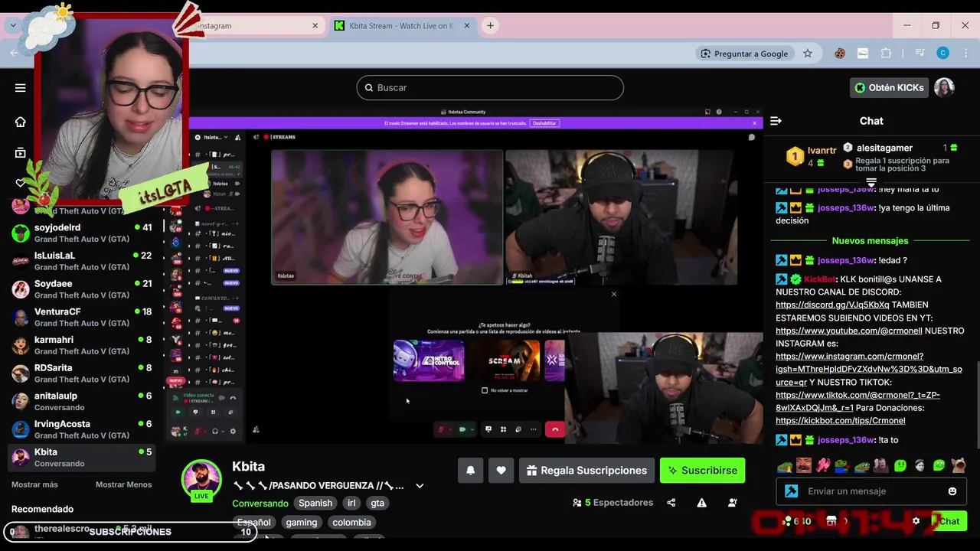Image resolution: width=980 pixels, height=551 pixels.
Task: Open IsLuisLaL channel in sidebar
Action: [x=82, y=261]
